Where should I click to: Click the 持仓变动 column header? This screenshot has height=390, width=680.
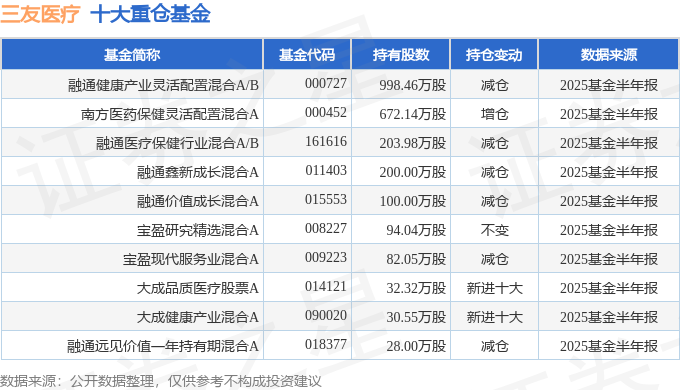[494, 55]
